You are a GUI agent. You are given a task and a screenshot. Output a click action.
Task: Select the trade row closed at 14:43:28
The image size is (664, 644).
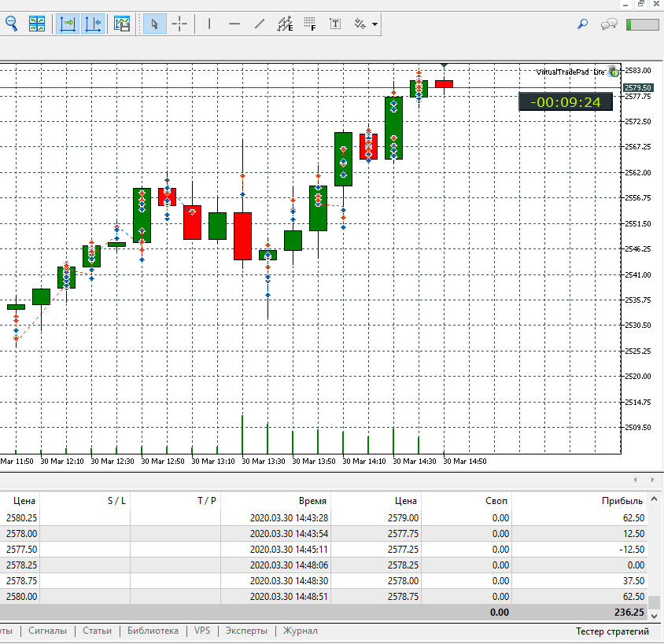pyautogui.click(x=323, y=518)
